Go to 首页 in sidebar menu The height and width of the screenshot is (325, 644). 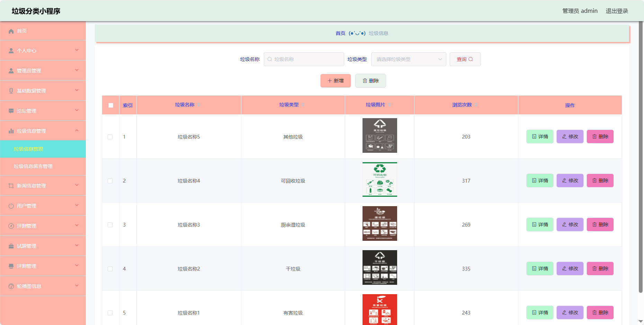43,31
